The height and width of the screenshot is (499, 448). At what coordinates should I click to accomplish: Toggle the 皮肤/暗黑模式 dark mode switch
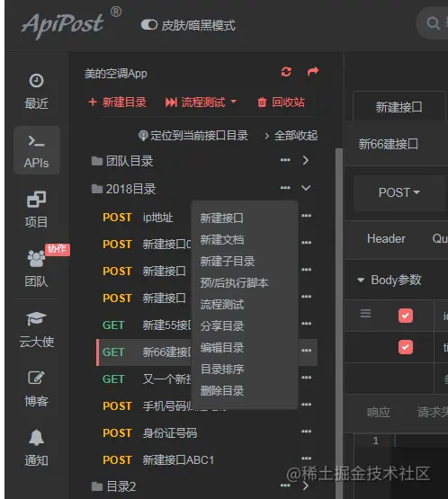coord(149,25)
